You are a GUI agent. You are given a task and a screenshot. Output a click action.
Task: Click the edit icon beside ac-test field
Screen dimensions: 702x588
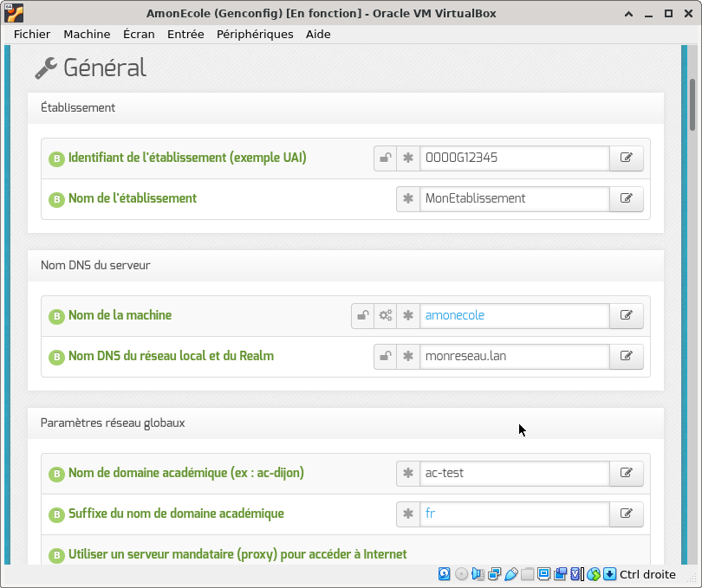tap(627, 473)
